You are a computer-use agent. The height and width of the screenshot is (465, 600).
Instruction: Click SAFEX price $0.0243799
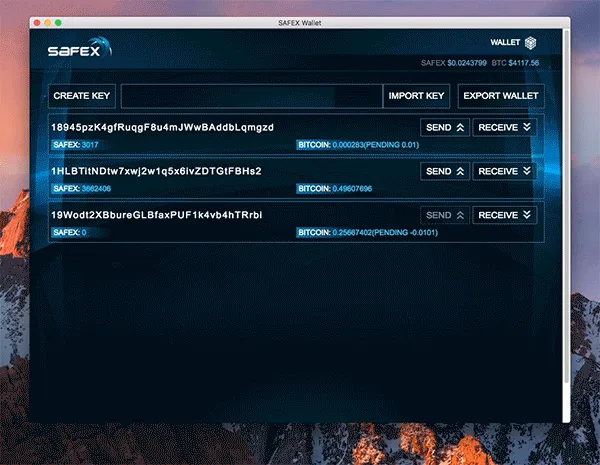[x=454, y=63]
